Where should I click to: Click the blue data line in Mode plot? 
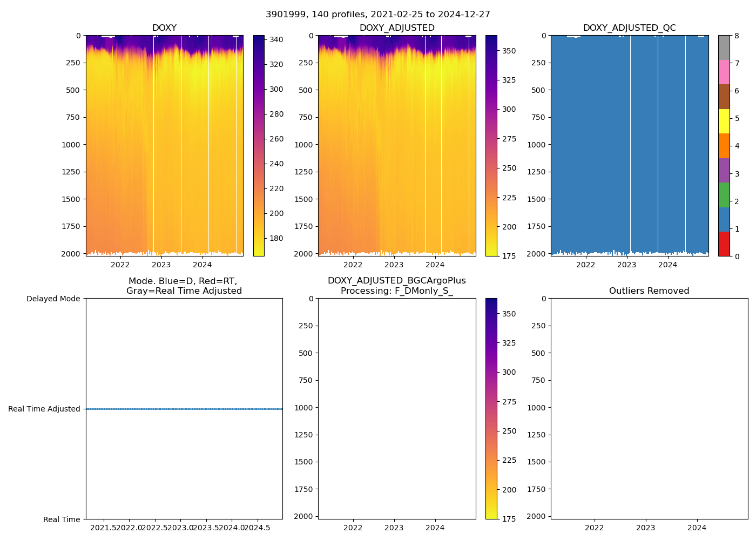point(184,409)
